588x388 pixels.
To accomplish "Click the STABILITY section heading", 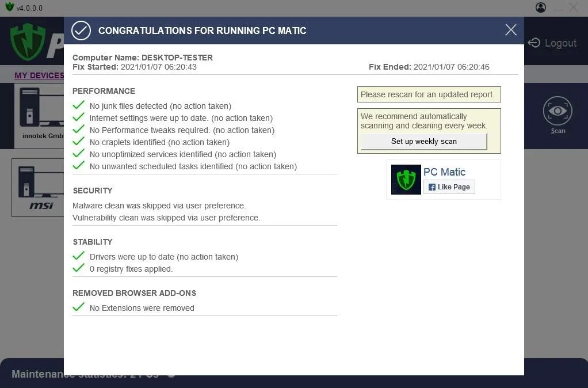I will click(x=93, y=242).
